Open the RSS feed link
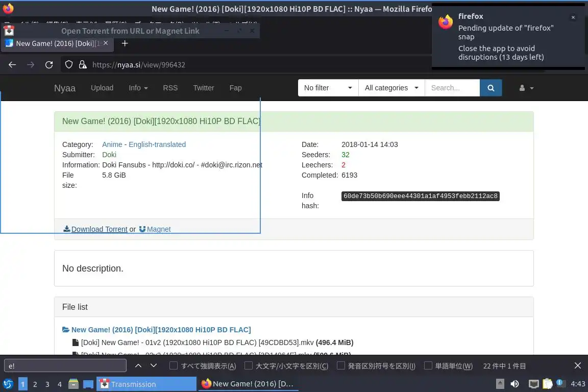This screenshot has width=588, height=392. (x=170, y=88)
